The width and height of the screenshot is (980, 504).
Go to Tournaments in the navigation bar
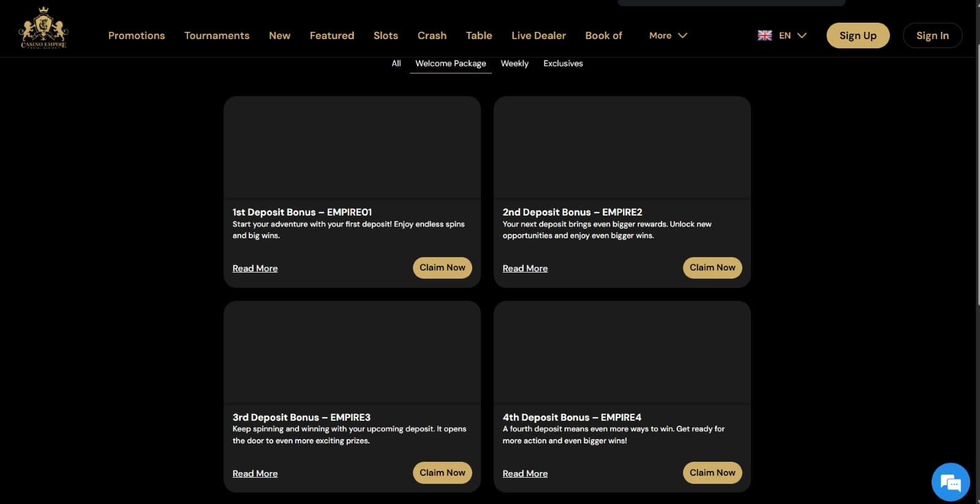click(x=217, y=36)
